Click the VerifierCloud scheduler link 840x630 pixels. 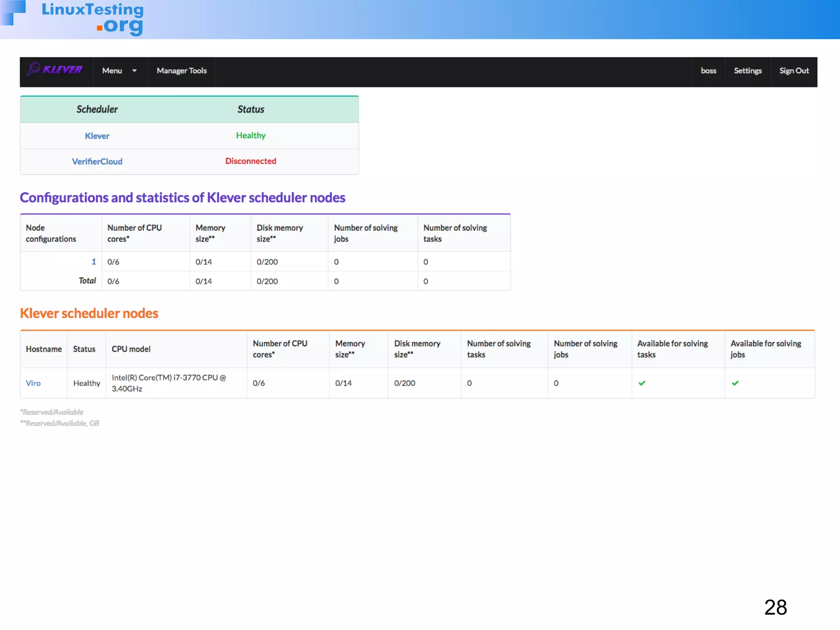tap(97, 161)
